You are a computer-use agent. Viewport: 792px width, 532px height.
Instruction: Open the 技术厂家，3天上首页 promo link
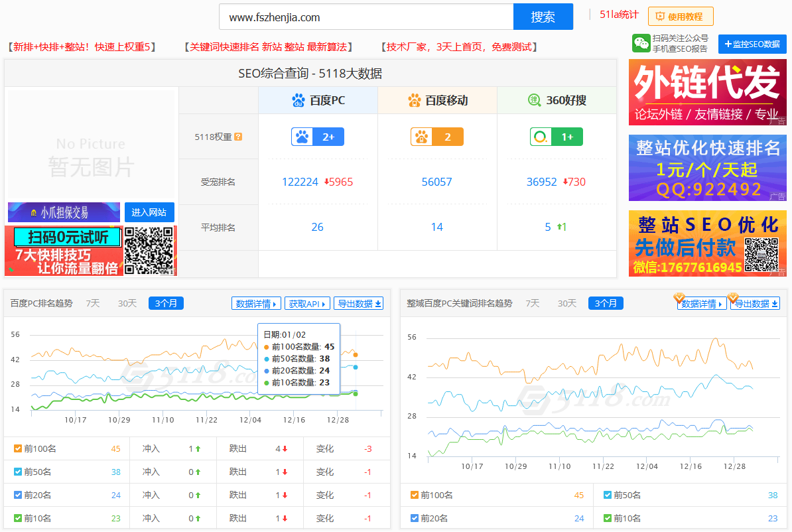pyautogui.click(x=459, y=47)
